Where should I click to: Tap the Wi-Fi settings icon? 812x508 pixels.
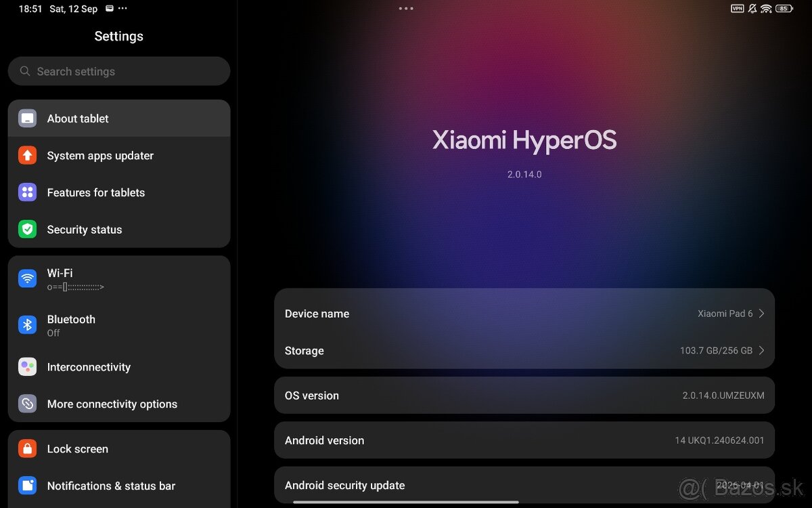pos(27,278)
